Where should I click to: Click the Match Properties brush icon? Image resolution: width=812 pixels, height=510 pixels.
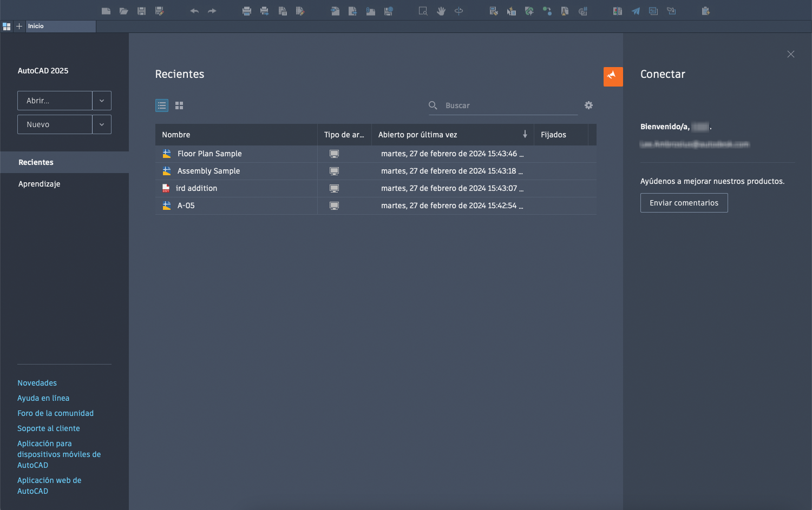(494, 11)
